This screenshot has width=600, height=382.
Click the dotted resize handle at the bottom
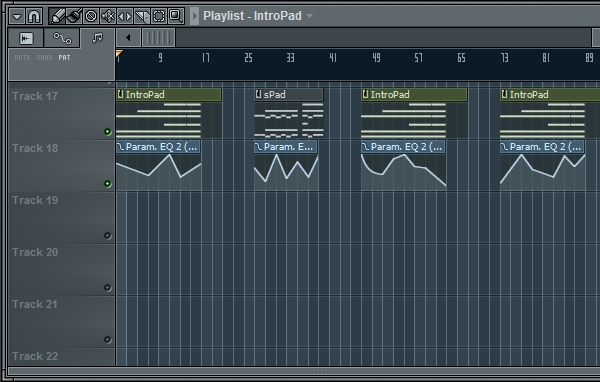coord(323,371)
